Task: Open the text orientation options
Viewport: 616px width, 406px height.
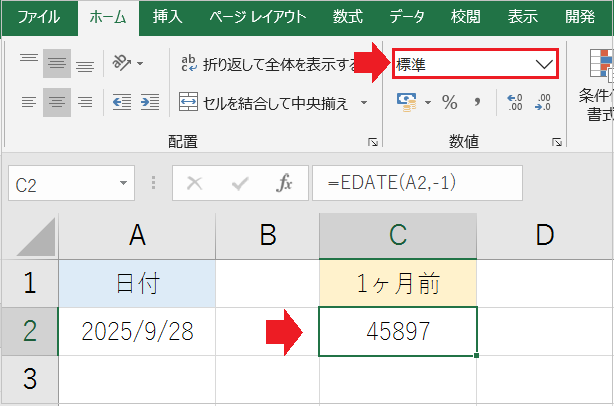Action: [127, 63]
